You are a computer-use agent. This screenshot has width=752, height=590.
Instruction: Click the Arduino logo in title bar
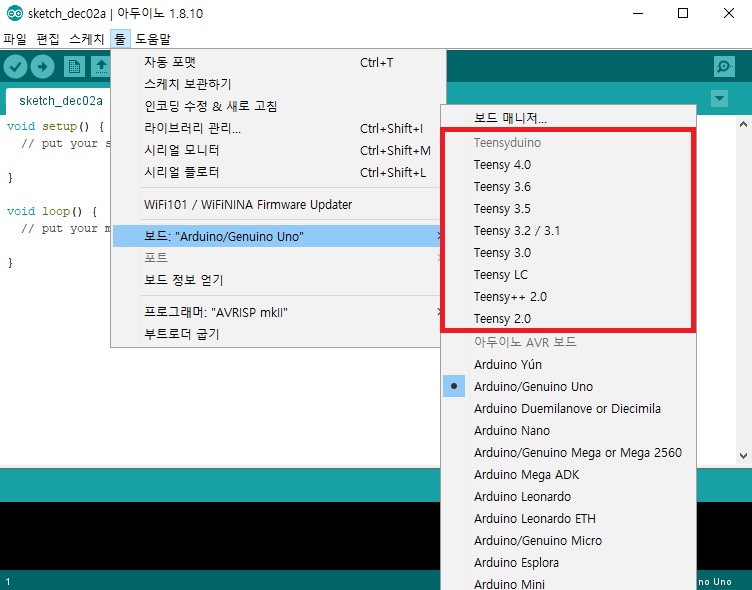[14, 13]
